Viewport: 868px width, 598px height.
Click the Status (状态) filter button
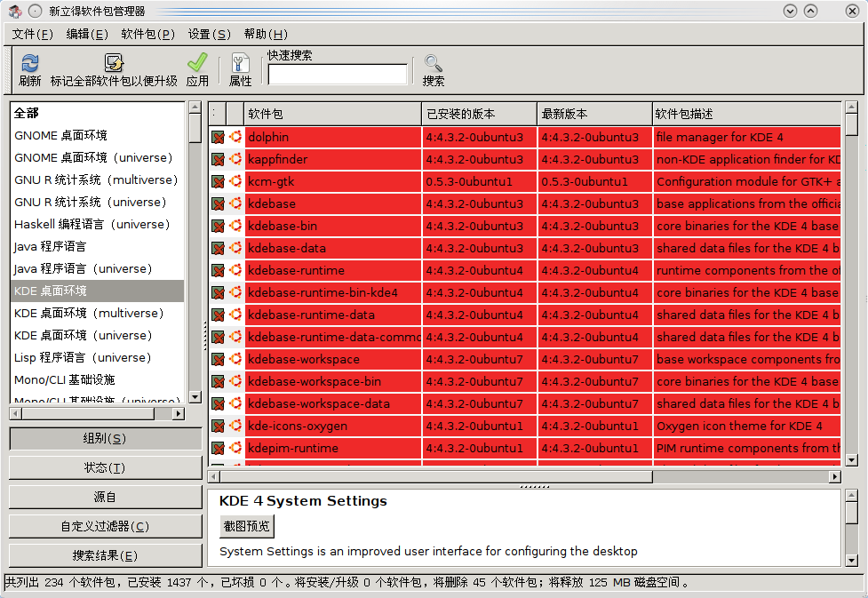tap(105, 468)
